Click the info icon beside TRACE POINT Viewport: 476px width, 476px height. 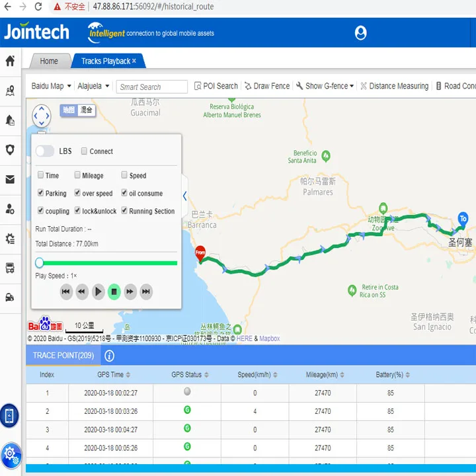[110, 356]
